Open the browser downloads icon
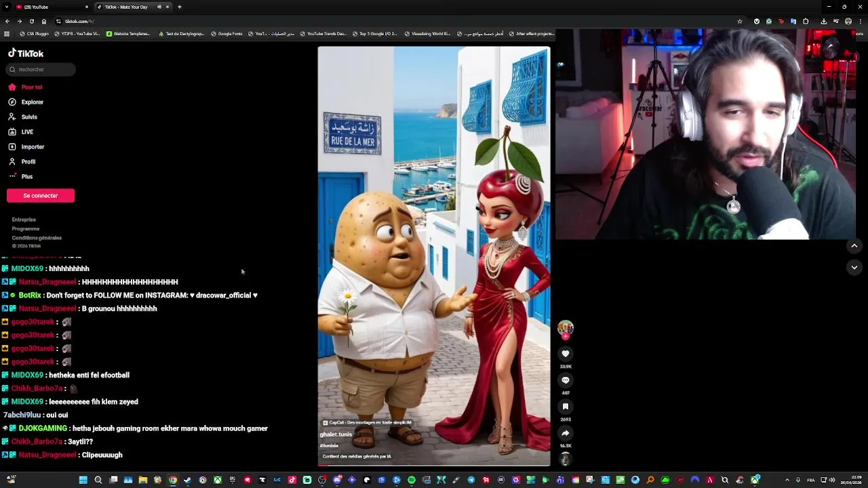Image resolution: width=868 pixels, height=488 pixels. coord(824,21)
